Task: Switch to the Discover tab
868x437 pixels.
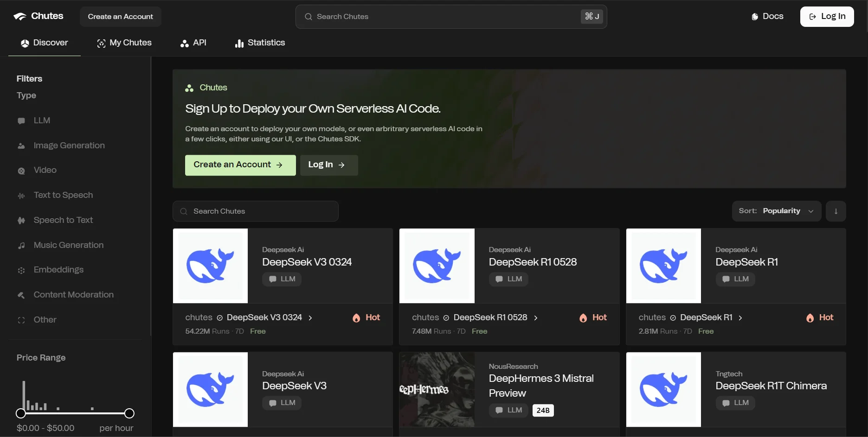Action: [45, 43]
